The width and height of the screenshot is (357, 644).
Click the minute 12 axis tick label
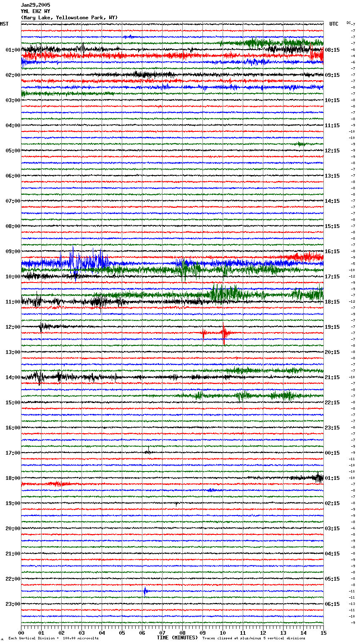[263, 633]
